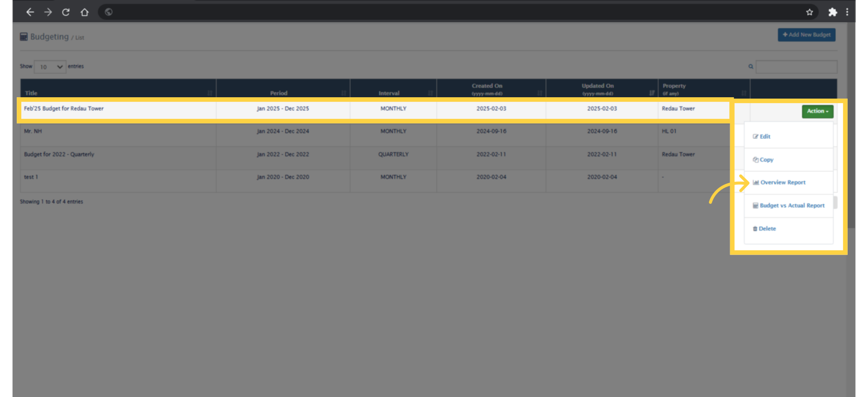Select the Mr. NH budget title
The width and height of the screenshot is (868, 397).
pos(33,131)
